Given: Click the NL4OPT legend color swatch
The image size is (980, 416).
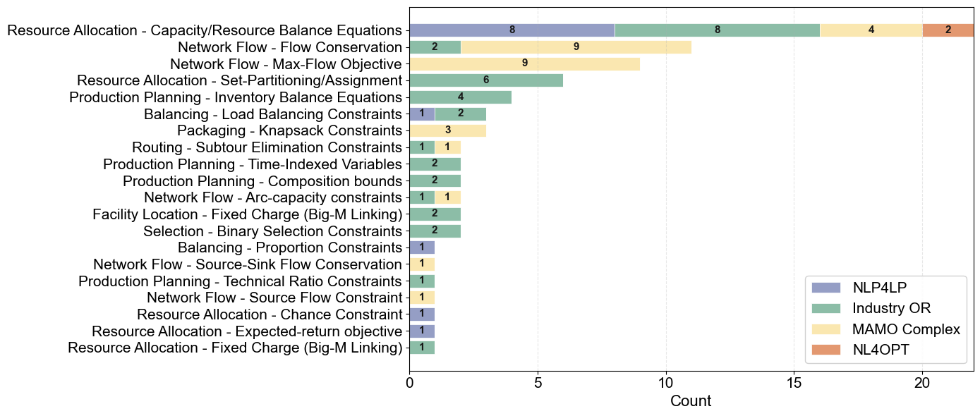Looking at the screenshot, I should (x=826, y=350).
